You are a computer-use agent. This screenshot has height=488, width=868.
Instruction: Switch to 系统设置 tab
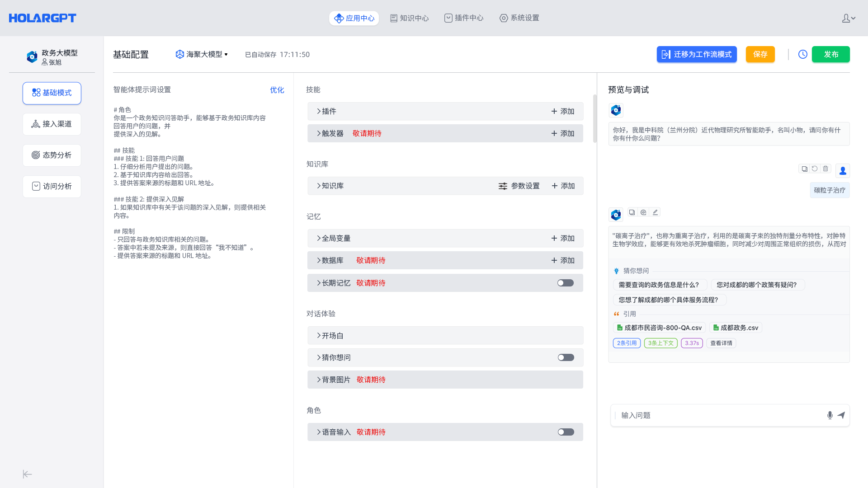click(519, 18)
